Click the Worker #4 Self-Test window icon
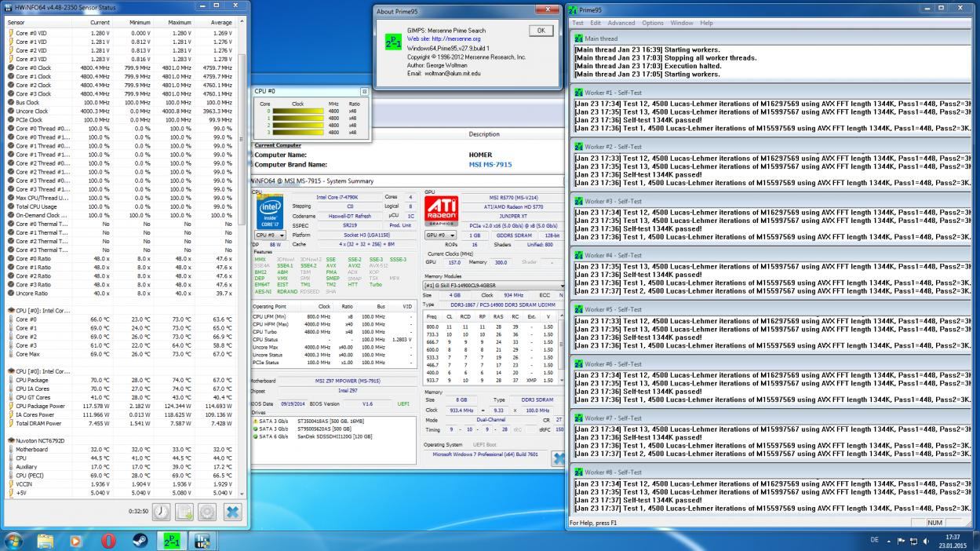The height and width of the screenshot is (551, 980). coord(578,255)
